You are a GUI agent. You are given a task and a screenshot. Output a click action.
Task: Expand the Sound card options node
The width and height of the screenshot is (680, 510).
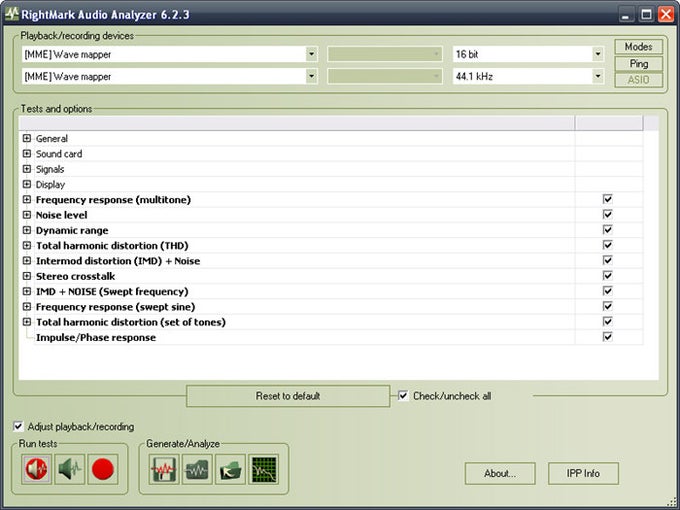(27, 154)
